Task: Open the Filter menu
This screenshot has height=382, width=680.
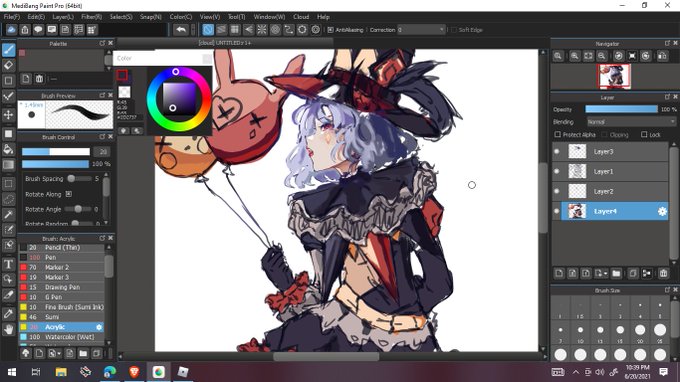Action: click(91, 16)
